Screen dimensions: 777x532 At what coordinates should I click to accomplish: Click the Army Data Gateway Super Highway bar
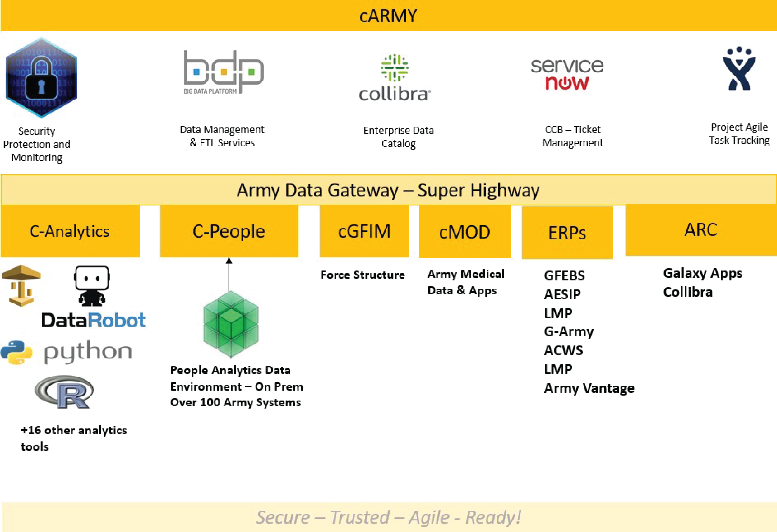388,190
